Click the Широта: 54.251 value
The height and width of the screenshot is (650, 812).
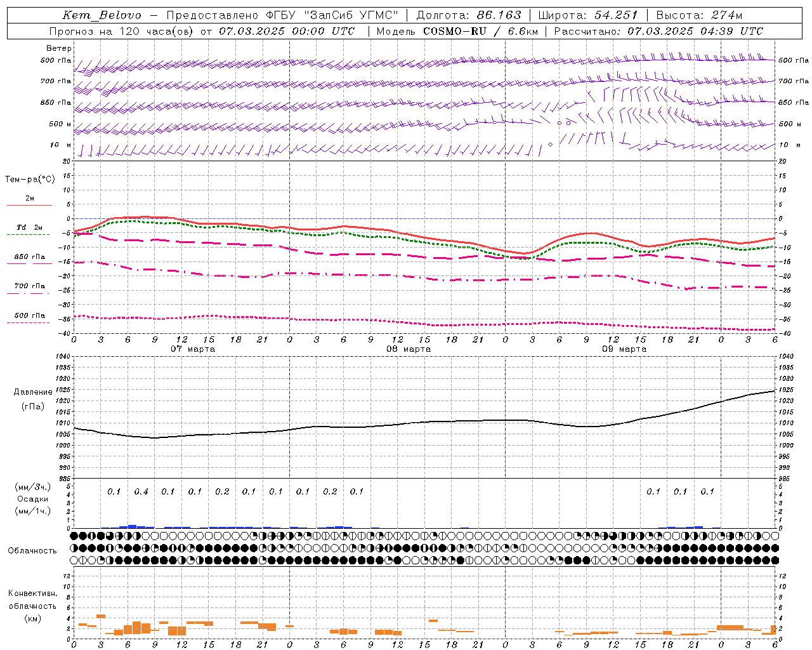tap(588, 15)
